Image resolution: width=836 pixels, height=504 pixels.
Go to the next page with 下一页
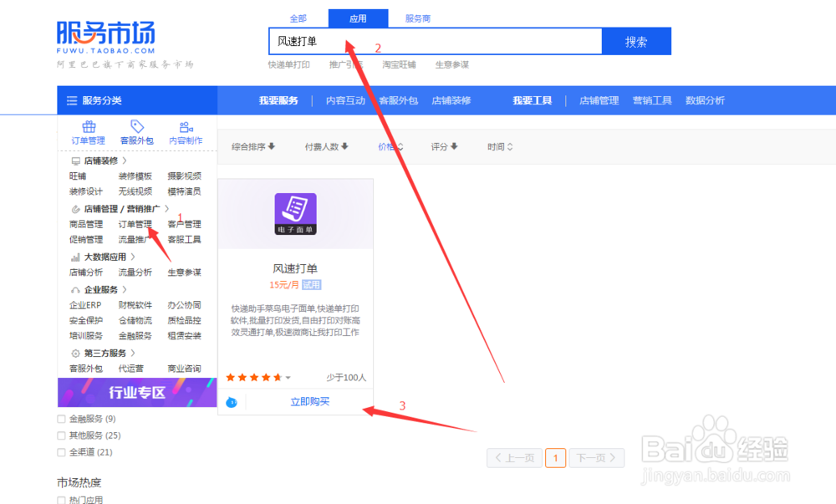click(x=597, y=458)
